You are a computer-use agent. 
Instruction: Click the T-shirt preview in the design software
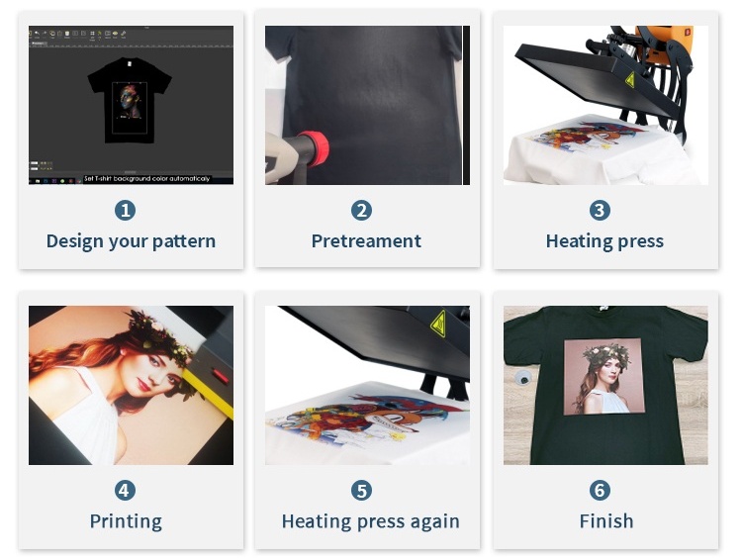[130, 100]
